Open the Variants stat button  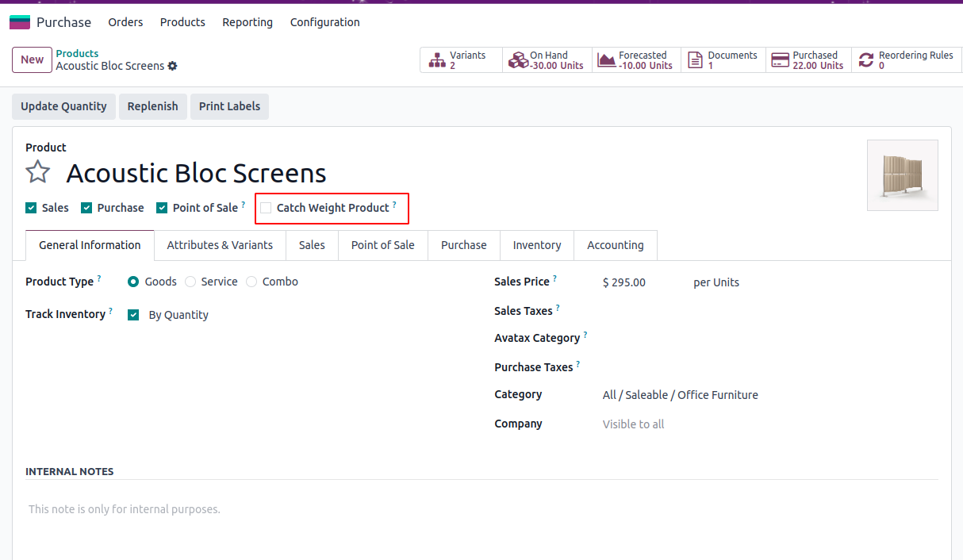pyautogui.click(x=461, y=60)
